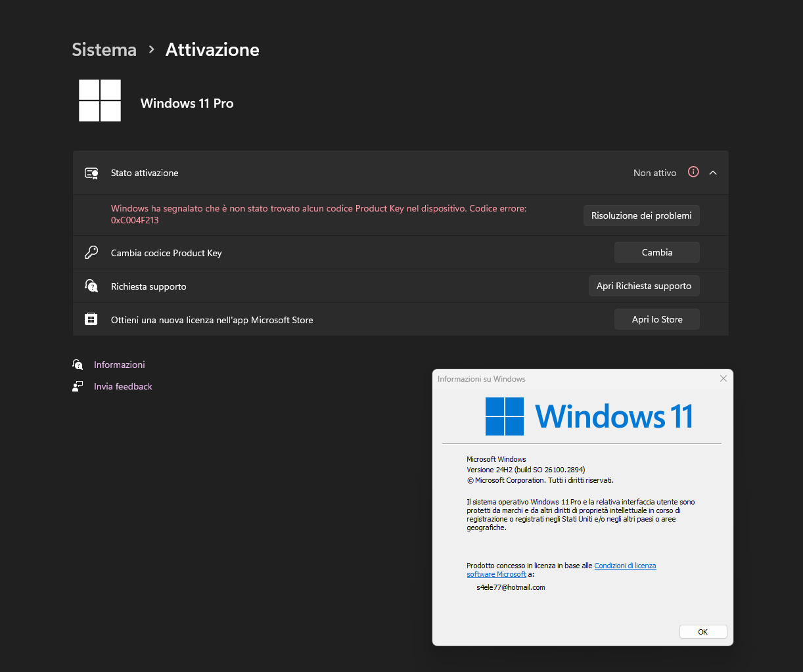Click the blue Windows 11 logo in dialog
The height and width of the screenshot is (672, 803).
tap(589, 416)
